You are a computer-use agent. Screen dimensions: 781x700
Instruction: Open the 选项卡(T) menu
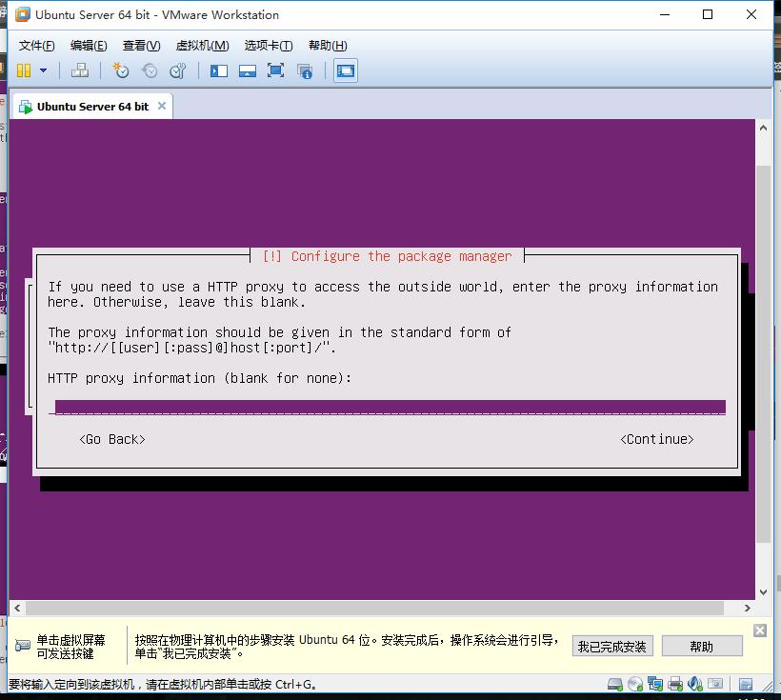[x=269, y=46]
